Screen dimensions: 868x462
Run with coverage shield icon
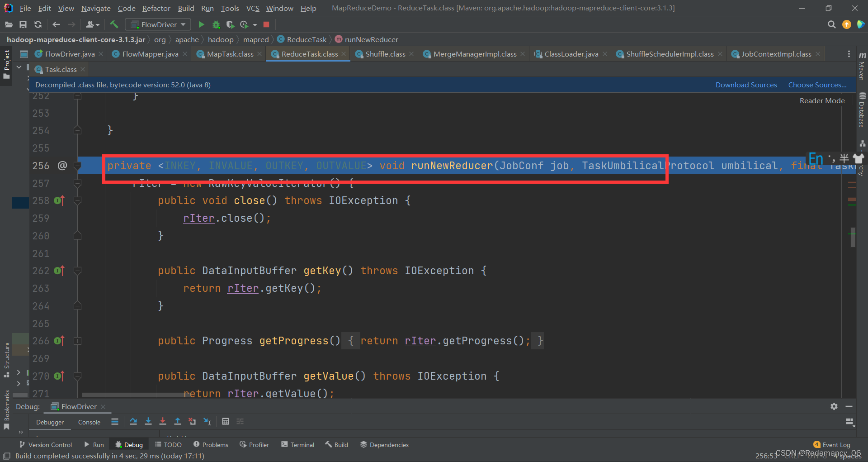(230, 24)
